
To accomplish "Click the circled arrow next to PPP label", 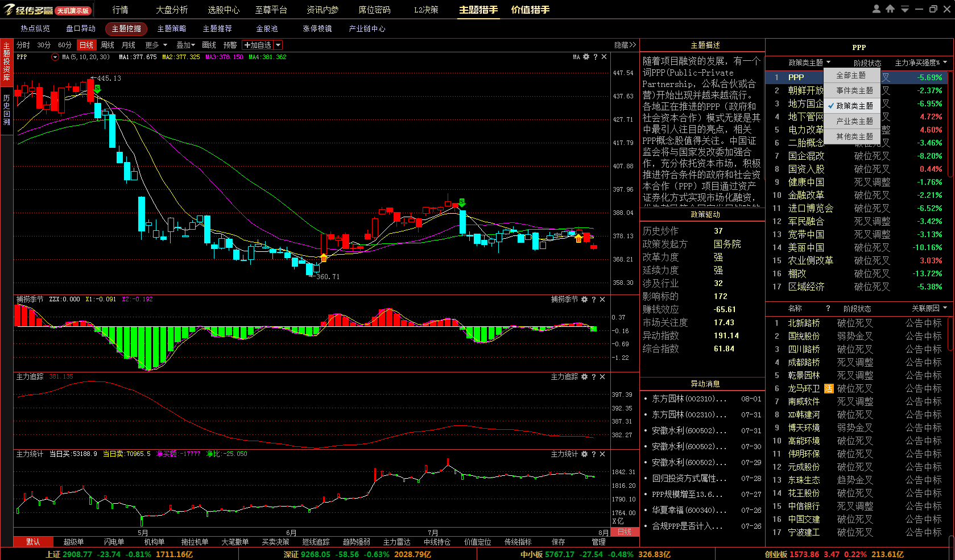I will (55, 57).
